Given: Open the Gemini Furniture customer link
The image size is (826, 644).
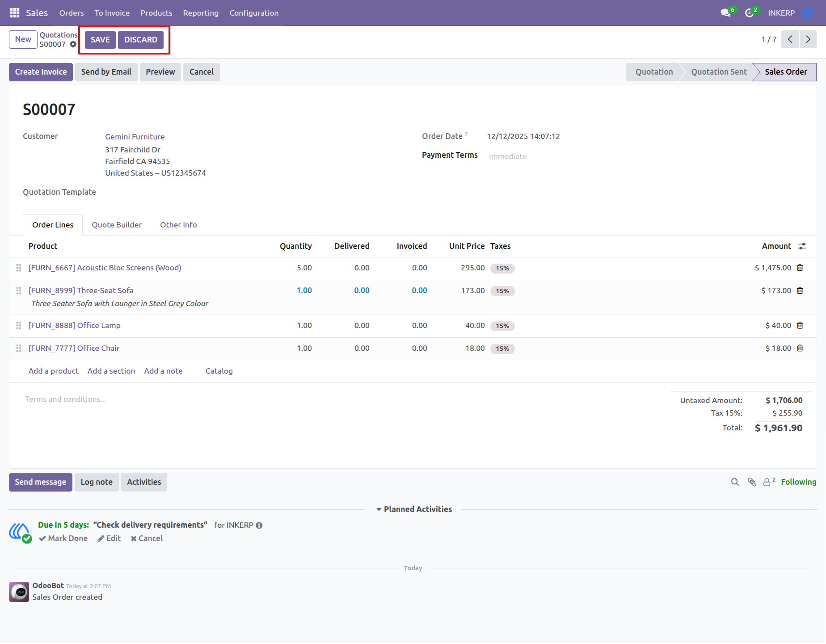Looking at the screenshot, I should pos(135,137).
